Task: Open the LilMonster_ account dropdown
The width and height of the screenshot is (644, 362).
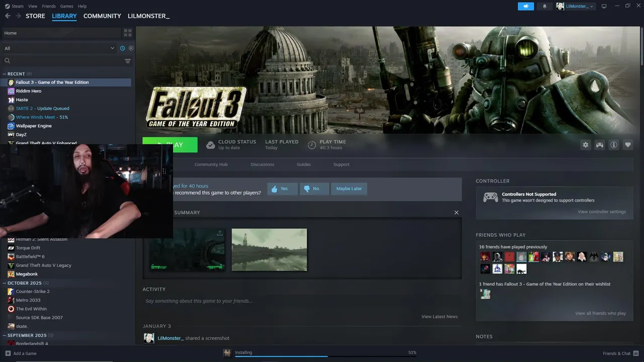Action: click(576, 6)
